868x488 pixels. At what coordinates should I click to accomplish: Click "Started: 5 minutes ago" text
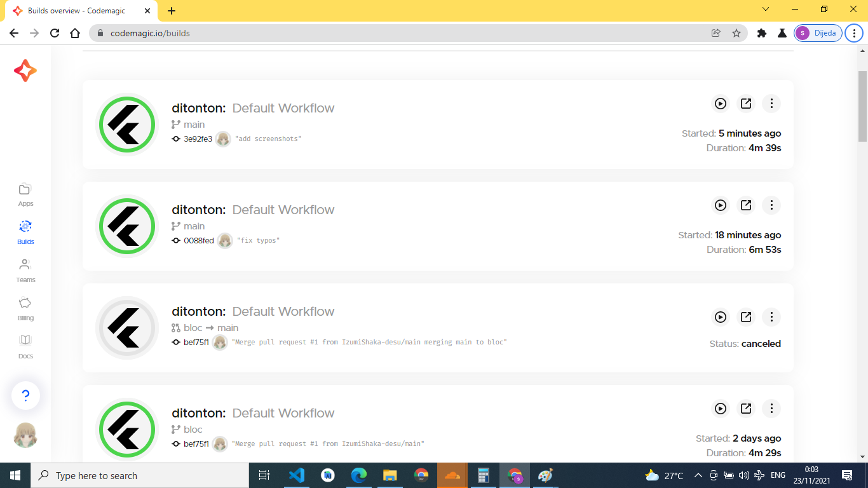point(731,133)
